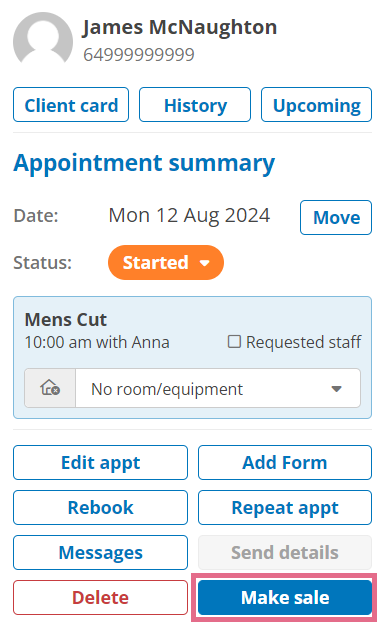
Task: Click the Make sale button
Action: click(x=285, y=597)
